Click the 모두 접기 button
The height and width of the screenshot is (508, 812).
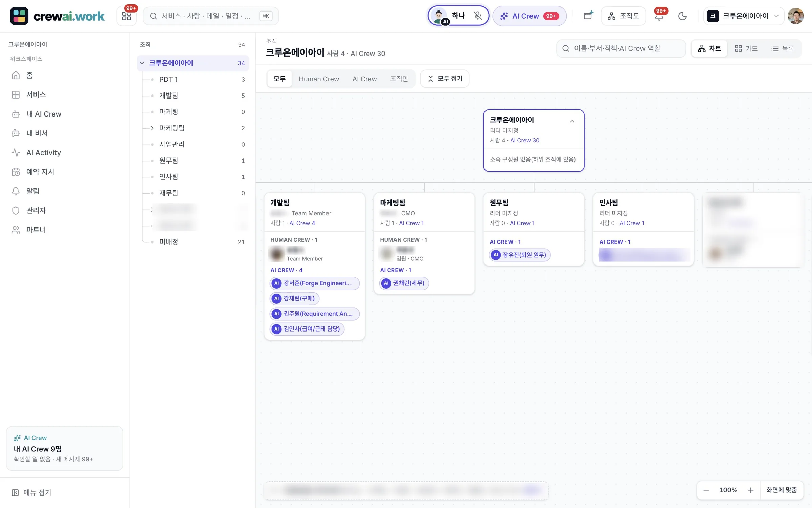[x=444, y=79]
